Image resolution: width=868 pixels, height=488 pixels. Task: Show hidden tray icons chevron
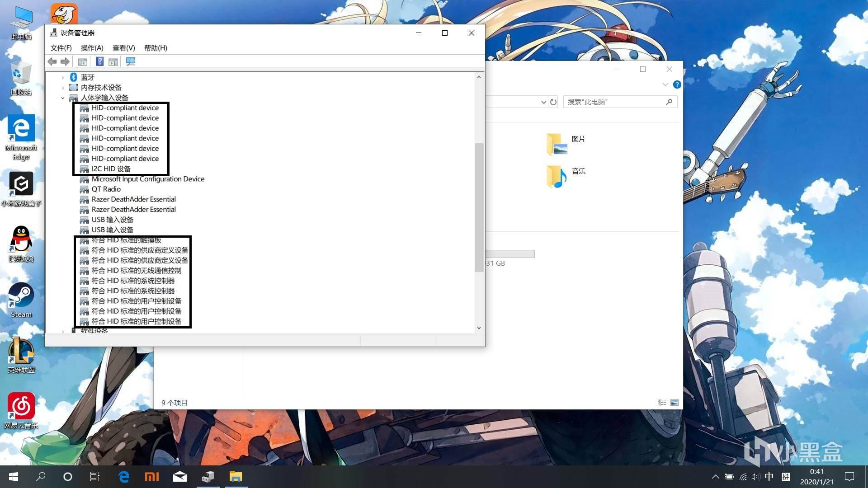715,477
